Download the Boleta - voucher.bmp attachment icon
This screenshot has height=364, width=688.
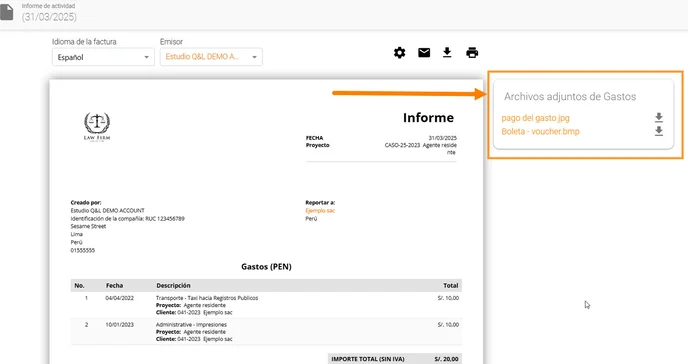tap(659, 131)
